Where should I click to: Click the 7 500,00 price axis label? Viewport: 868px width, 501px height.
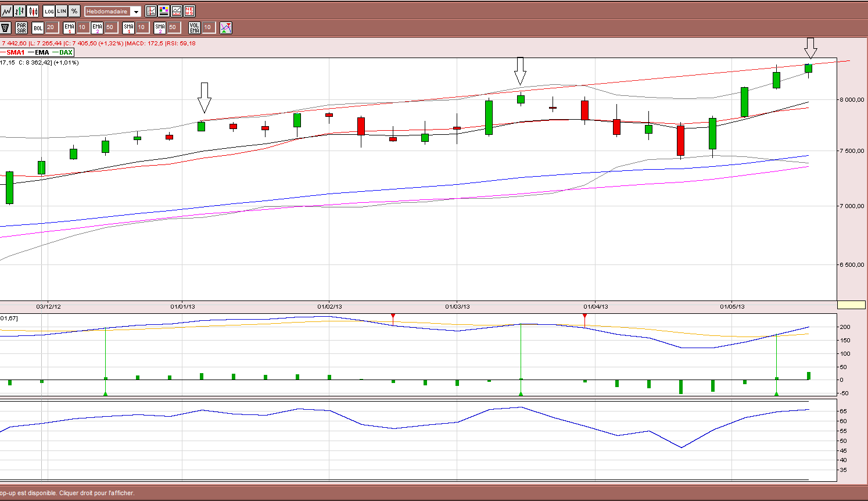[852, 151]
